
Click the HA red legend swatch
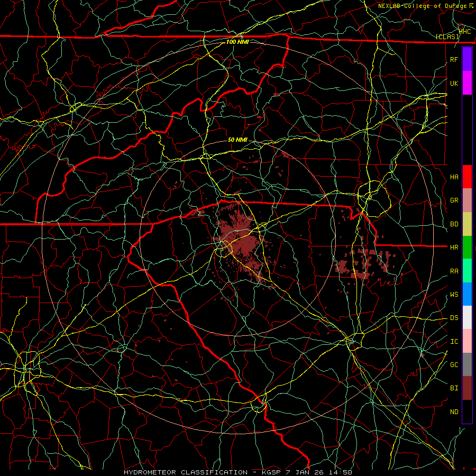[467, 177]
